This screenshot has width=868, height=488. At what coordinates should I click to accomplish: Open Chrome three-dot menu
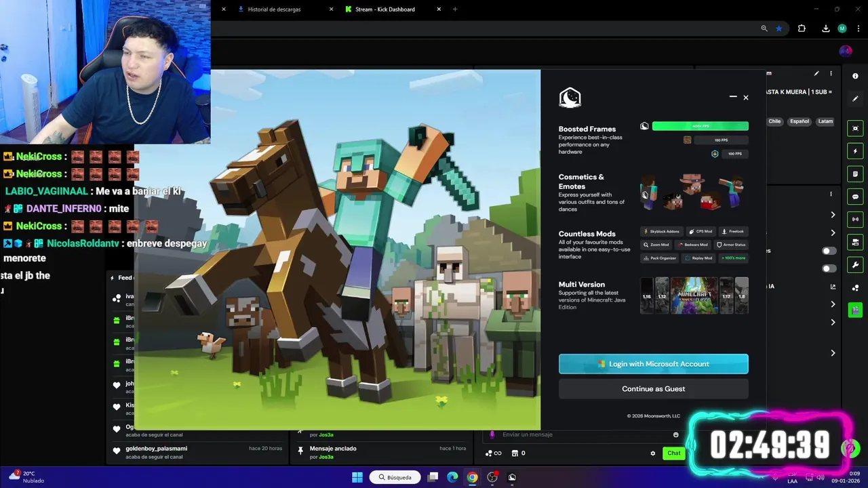[x=858, y=28]
